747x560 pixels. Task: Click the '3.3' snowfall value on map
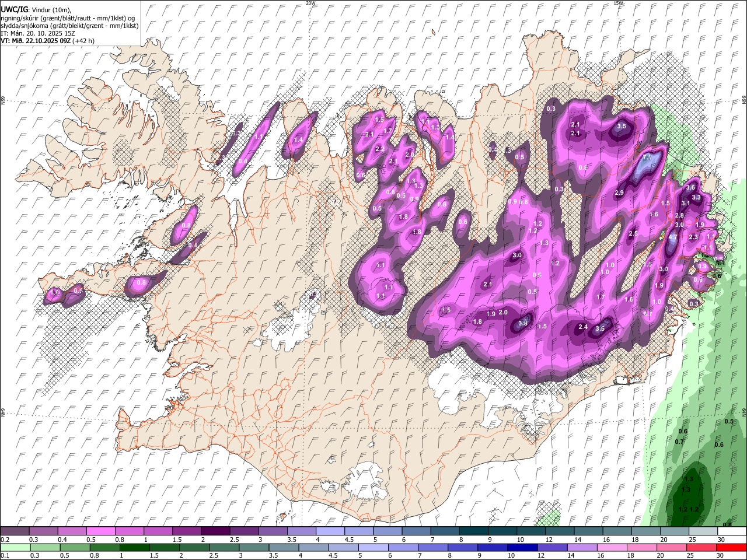696,198
